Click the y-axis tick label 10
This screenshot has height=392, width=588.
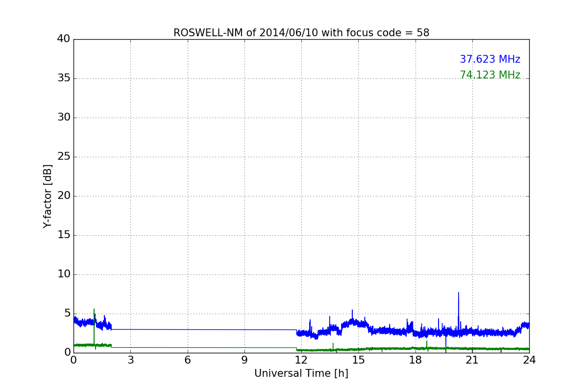[64, 274]
